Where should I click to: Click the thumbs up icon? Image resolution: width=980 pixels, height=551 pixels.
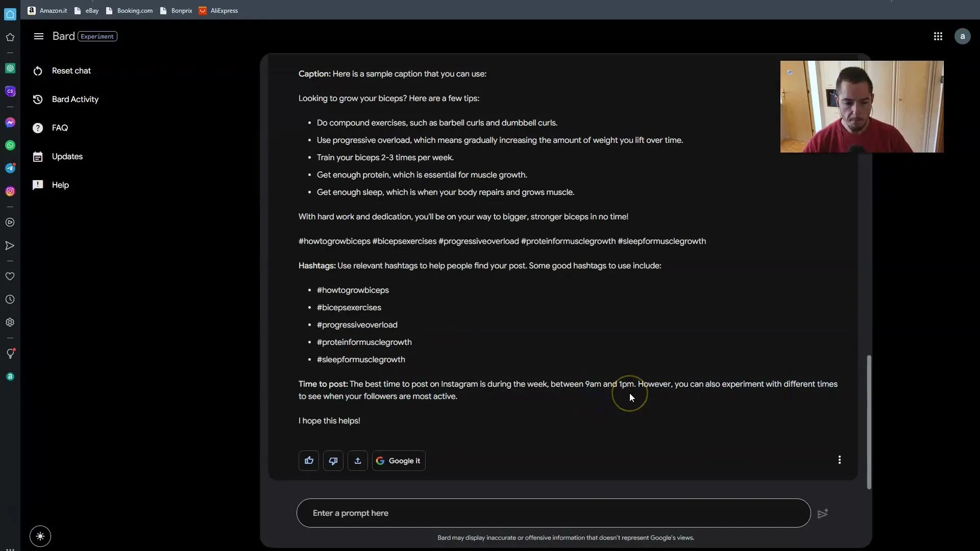pos(309,460)
